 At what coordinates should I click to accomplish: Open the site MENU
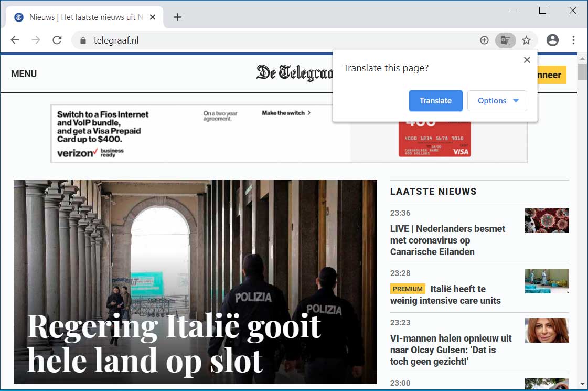24,74
